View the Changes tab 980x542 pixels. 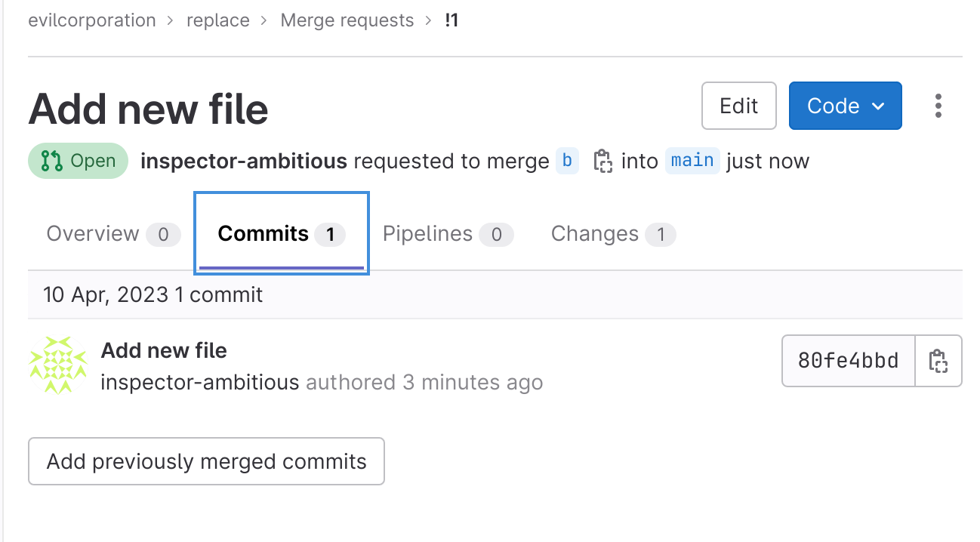tap(612, 234)
